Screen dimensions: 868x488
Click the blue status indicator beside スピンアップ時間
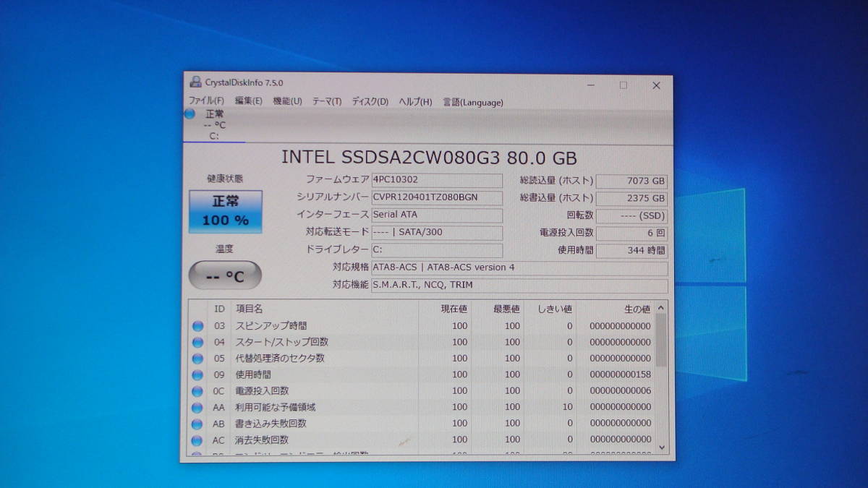pyautogui.click(x=197, y=325)
